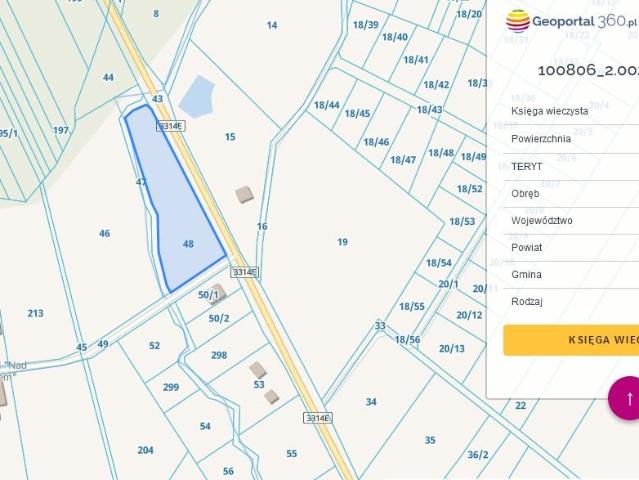The height and width of the screenshot is (480, 639).
Task: Click parcel label 18/41
Action: point(416,60)
